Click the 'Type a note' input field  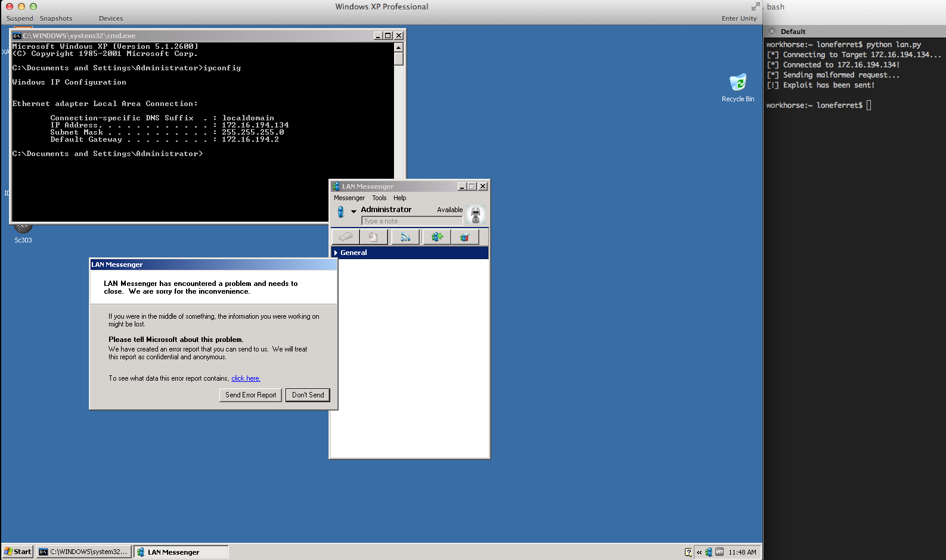tap(411, 221)
